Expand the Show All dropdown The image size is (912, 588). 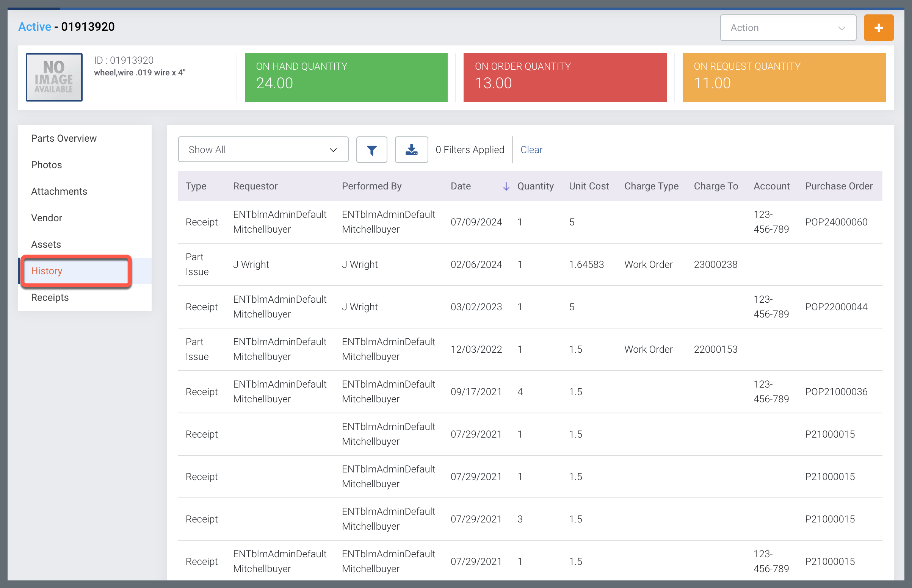pyautogui.click(x=263, y=150)
